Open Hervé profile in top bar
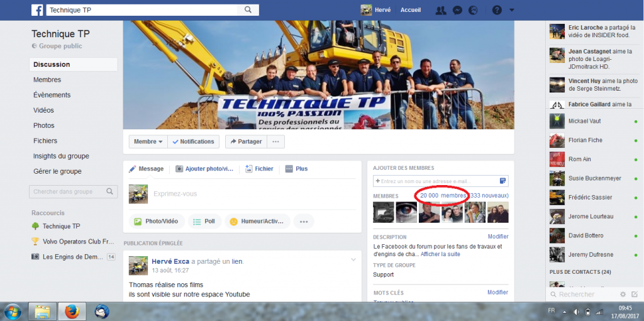The height and width of the screenshot is (321, 644). [376, 10]
